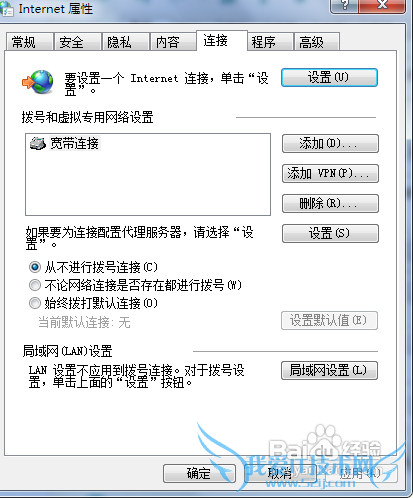Open the 内容 tab
Image resolution: width=413 pixels, height=498 pixels.
(173, 42)
